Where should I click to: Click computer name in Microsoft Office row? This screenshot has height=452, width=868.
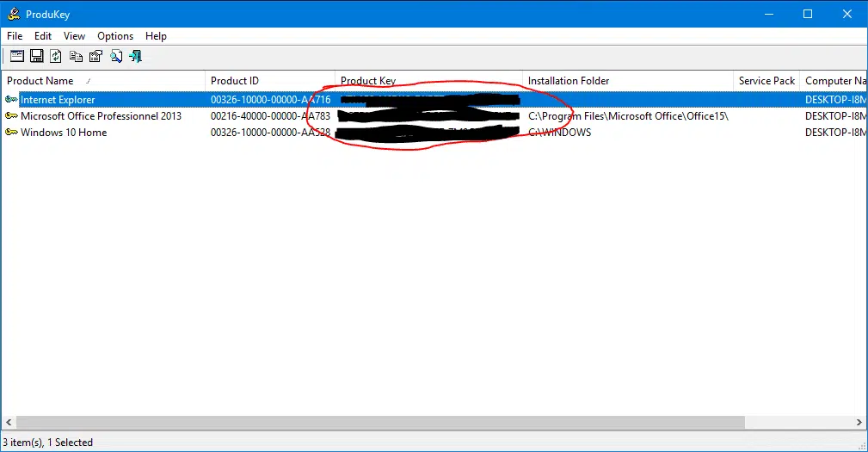pos(836,115)
